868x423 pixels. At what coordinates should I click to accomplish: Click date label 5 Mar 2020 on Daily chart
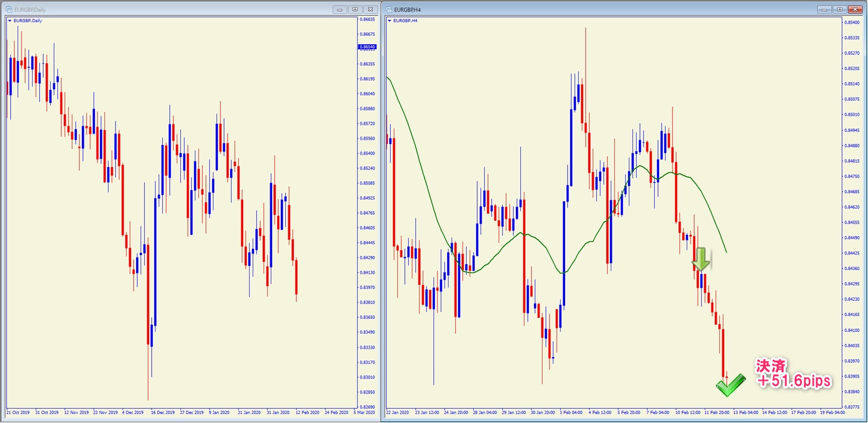(x=365, y=412)
